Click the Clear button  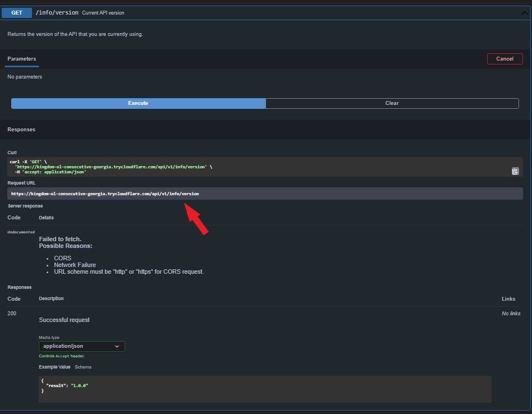[392, 103]
